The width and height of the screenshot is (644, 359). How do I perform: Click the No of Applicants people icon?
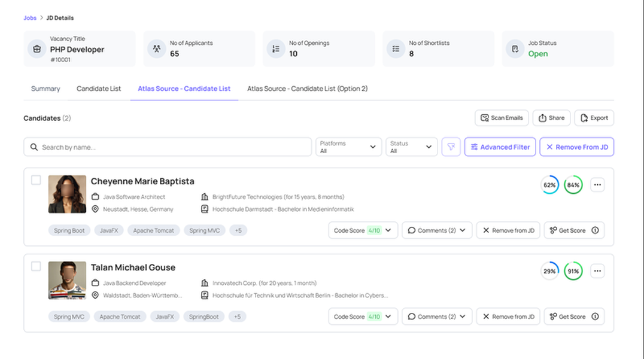[156, 49]
